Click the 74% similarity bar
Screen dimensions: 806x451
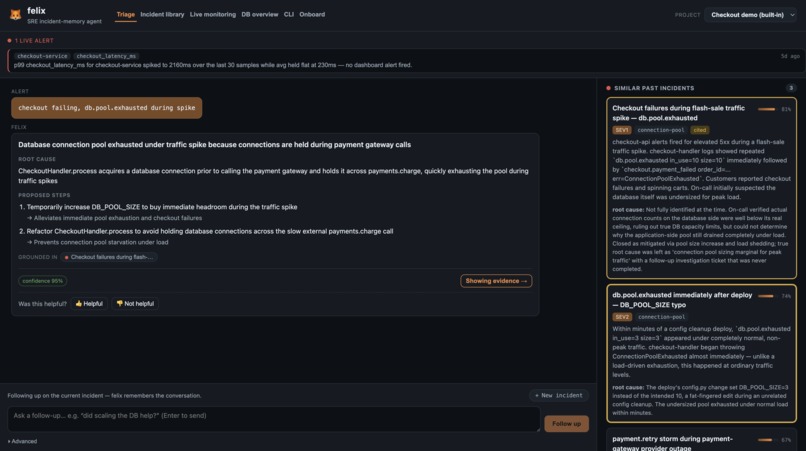click(x=765, y=296)
